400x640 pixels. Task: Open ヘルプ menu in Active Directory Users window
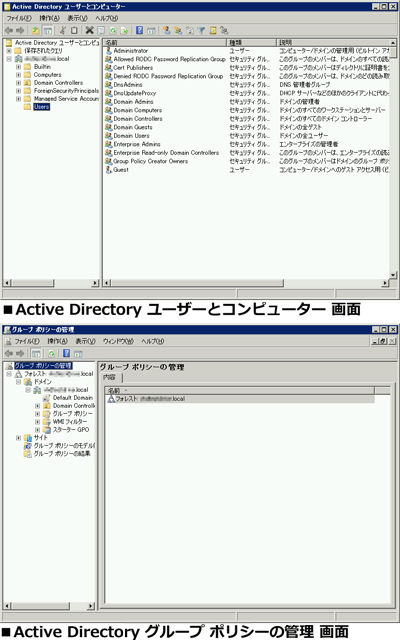(107, 18)
